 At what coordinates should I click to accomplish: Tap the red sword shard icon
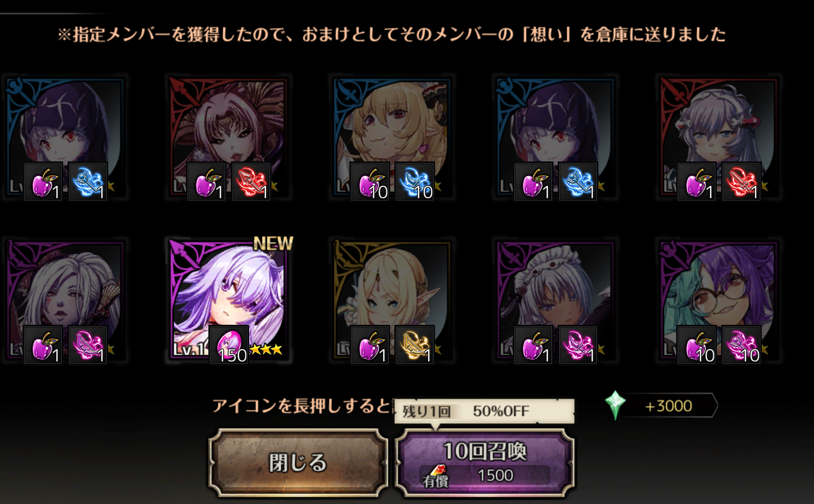[x=741, y=182]
